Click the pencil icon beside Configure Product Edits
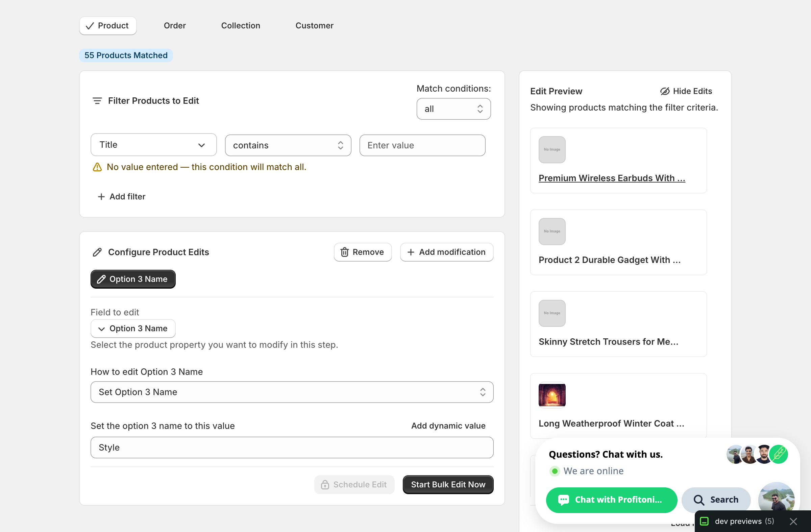811x532 pixels. 97,252
